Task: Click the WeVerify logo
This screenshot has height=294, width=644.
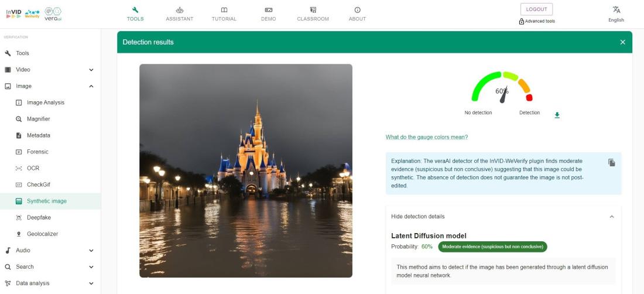Action: (32, 14)
